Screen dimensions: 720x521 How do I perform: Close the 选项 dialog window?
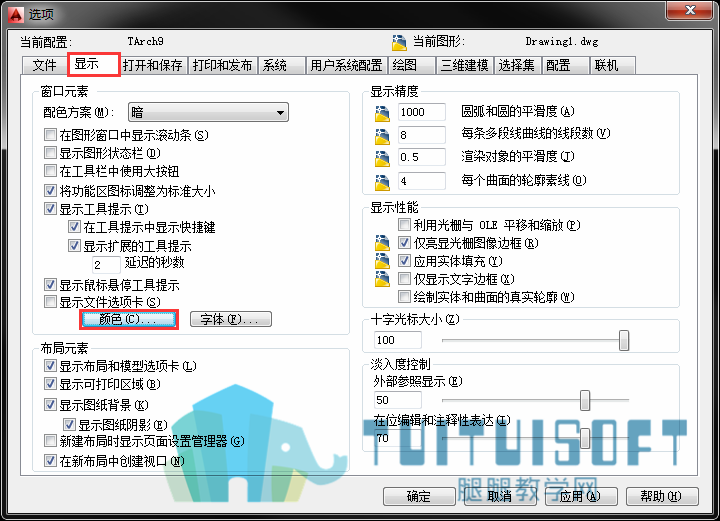[690, 10]
